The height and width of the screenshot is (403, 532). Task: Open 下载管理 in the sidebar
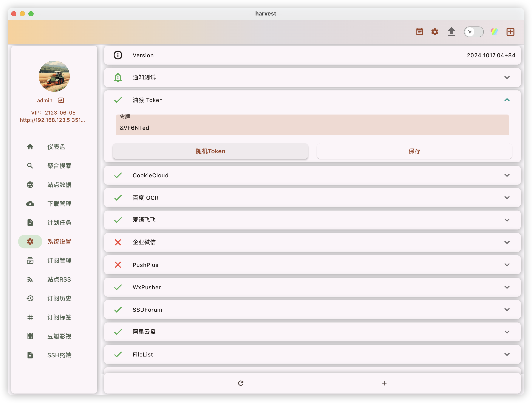click(59, 204)
